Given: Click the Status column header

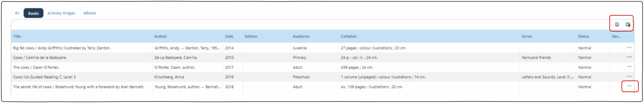Looking at the screenshot, I should (x=583, y=36).
